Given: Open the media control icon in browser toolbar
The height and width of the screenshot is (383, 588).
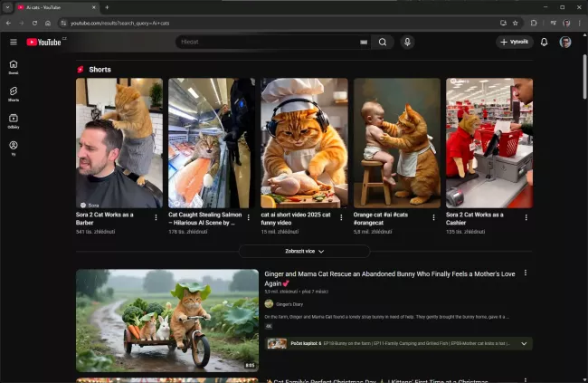Looking at the screenshot, I should [x=553, y=23].
